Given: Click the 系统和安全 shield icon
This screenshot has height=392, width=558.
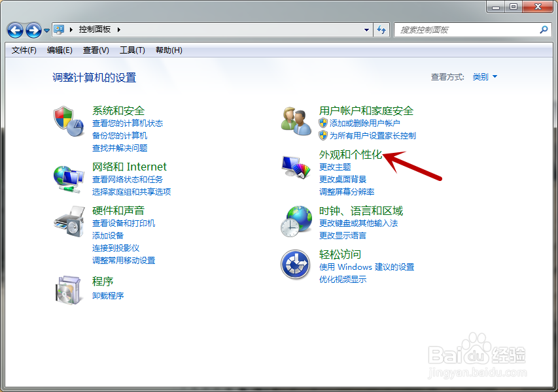Looking at the screenshot, I should [69, 121].
